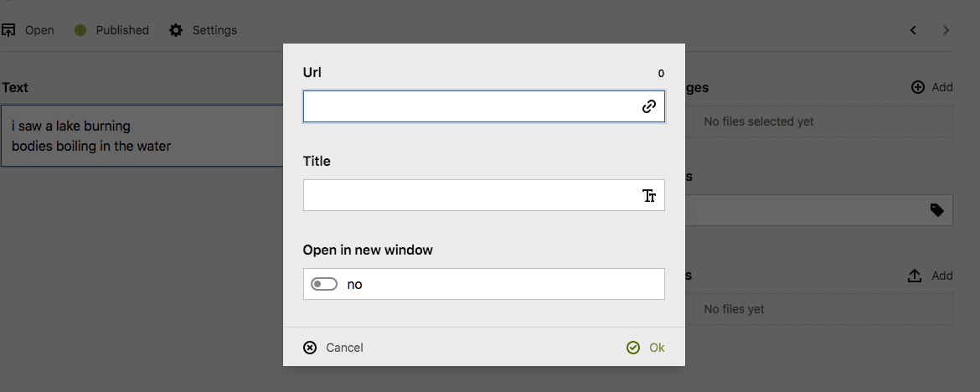The height and width of the screenshot is (392, 980).
Task: Click the Title field label
Action: 317,161
